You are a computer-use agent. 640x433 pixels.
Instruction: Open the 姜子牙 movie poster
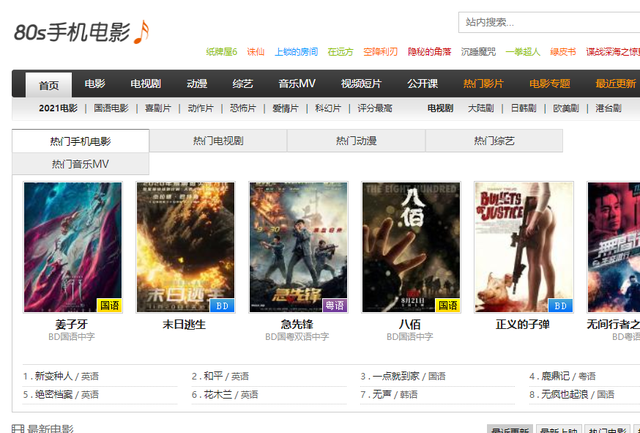(73, 247)
